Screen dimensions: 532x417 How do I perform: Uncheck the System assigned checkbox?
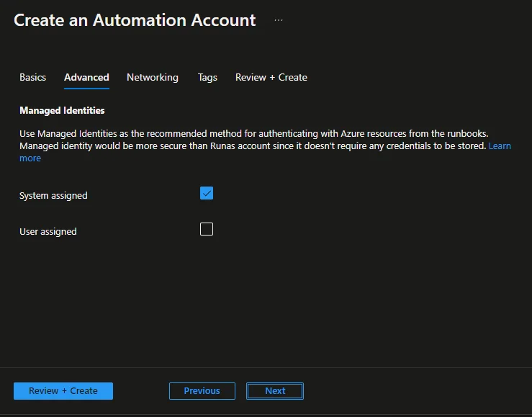(x=207, y=193)
